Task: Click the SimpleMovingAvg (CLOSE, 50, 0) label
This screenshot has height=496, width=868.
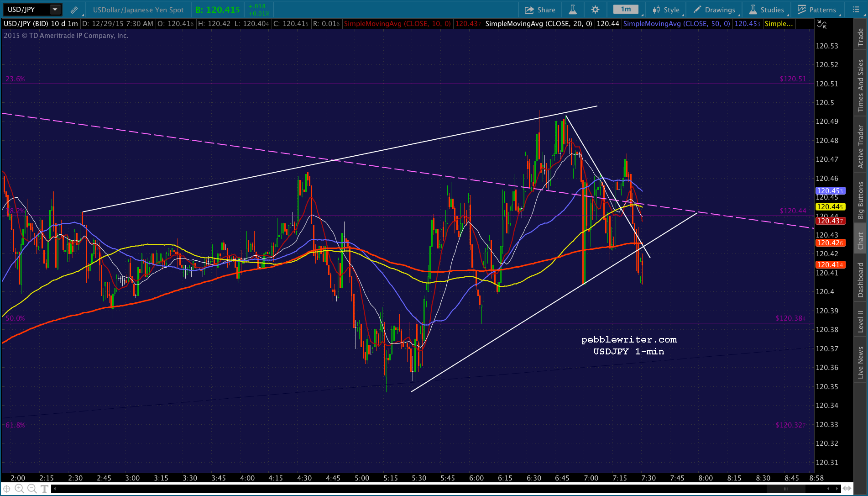Action: (x=676, y=23)
